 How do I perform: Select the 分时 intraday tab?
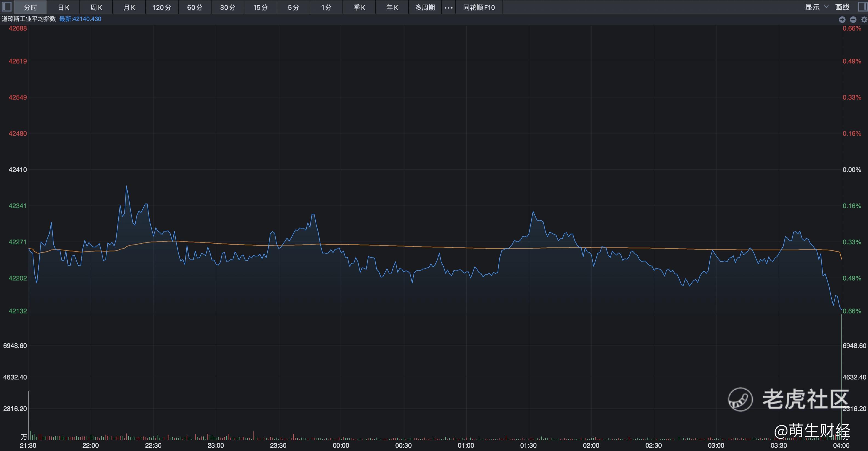(30, 7)
